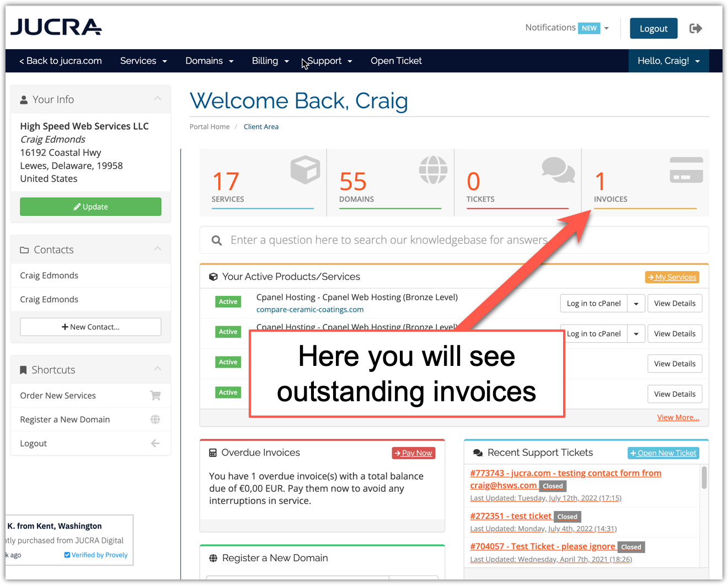This screenshot has height=585, width=728.
Task: Open dropdown arrow next to Log in to cPanel
Action: click(x=636, y=304)
